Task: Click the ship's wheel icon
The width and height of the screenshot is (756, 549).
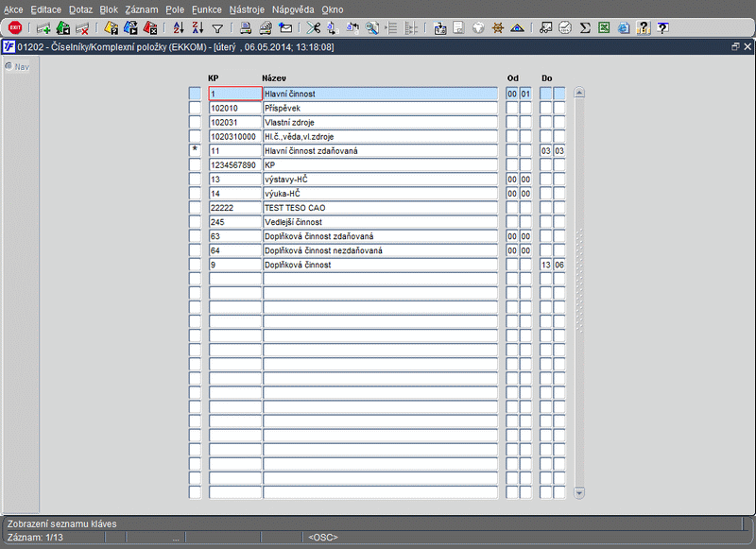Action: pos(498,28)
